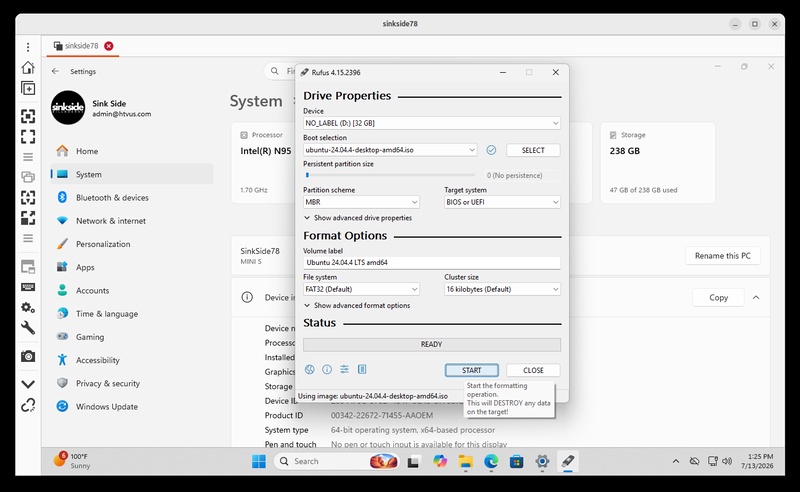Open Rufus log icon
Viewport: 800px width, 492px height.
[x=362, y=370]
